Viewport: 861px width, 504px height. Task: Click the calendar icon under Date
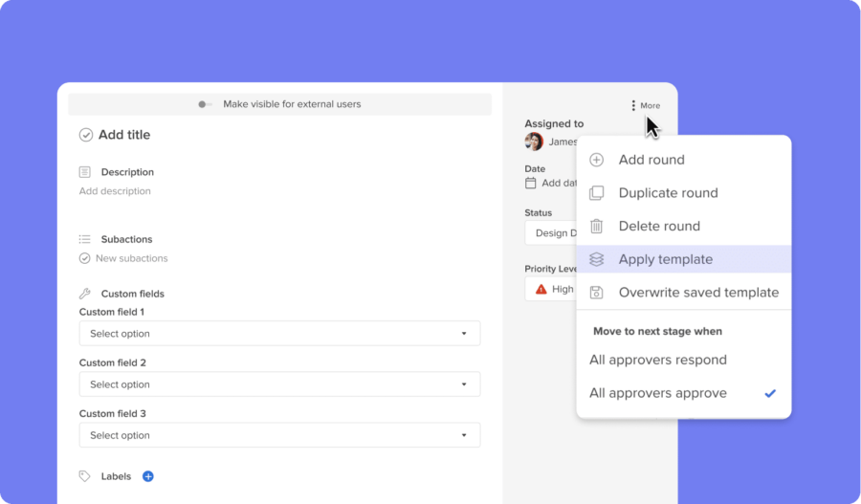coord(531,183)
